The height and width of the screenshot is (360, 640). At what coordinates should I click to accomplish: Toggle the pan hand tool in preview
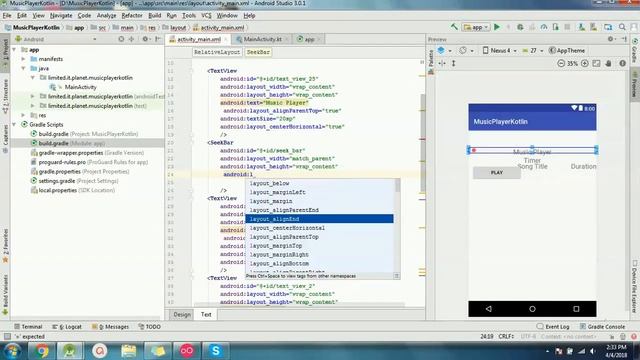(609, 63)
